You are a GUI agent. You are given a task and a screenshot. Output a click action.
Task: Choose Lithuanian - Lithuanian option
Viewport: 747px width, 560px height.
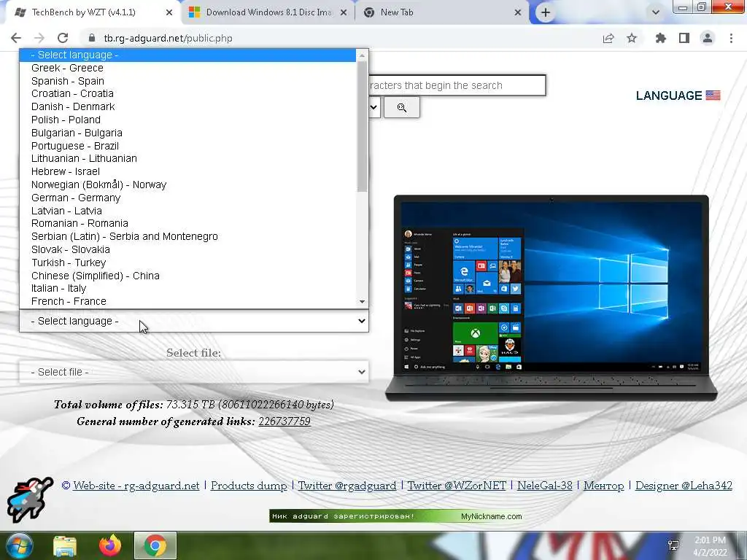point(187,158)
